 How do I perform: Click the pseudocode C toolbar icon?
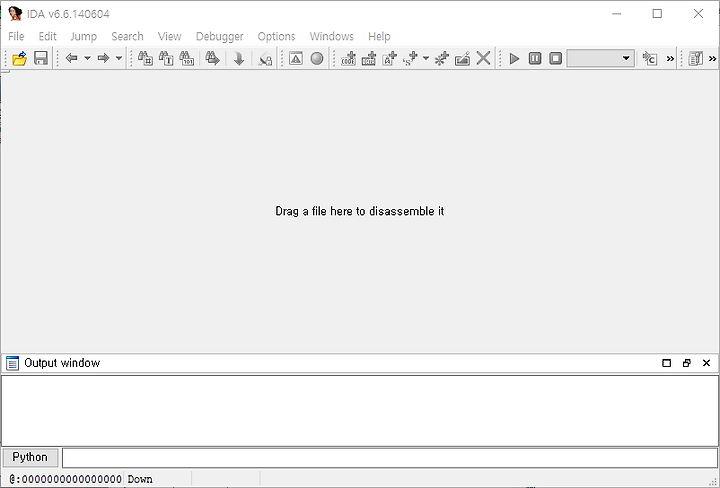point(650,58)
